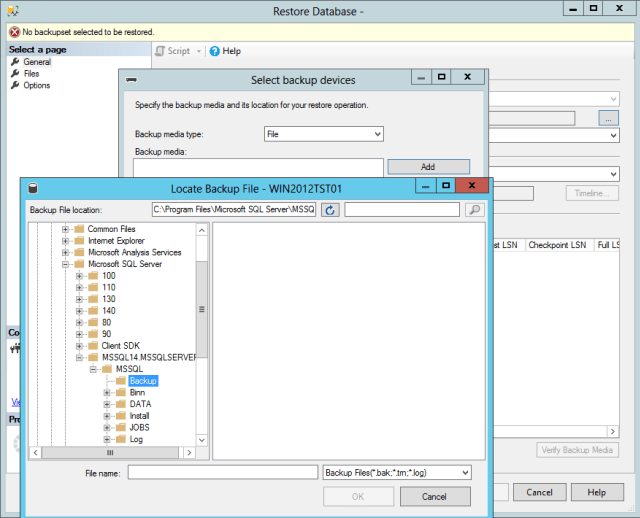
Task: Select the Backup folder in tree
Action: [143, 381]
